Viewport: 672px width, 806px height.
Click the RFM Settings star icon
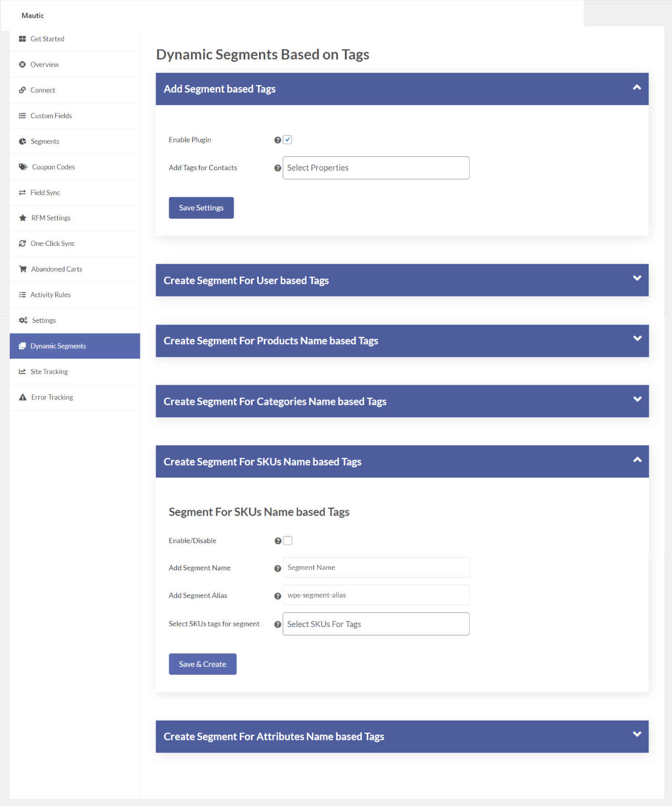click(23, 218)
